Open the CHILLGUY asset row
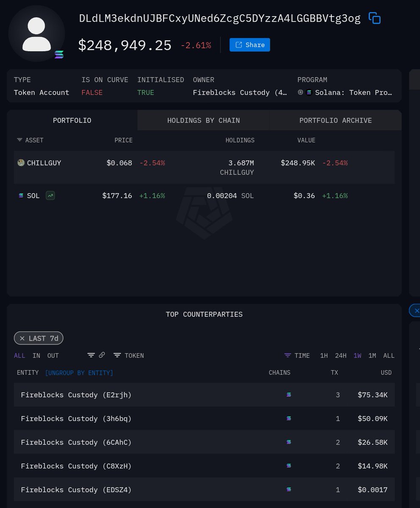Viewport: 420px width, 508px height. pos(204,167)
